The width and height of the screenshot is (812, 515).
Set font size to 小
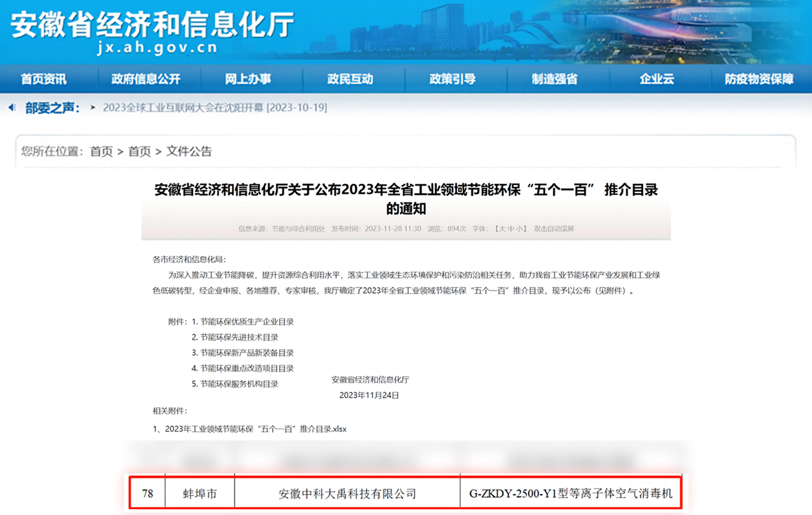tap(519, 229)
